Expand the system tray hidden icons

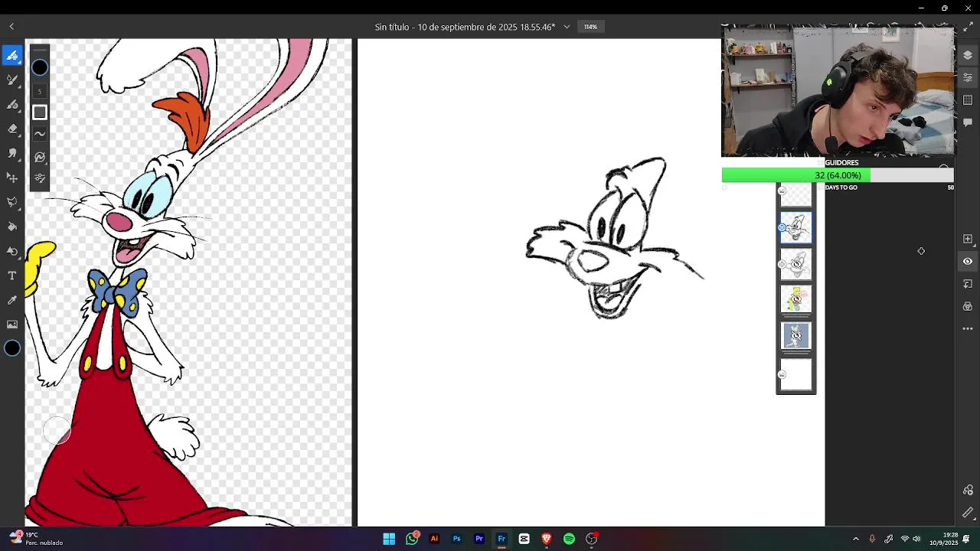click(x=856, y=539)
